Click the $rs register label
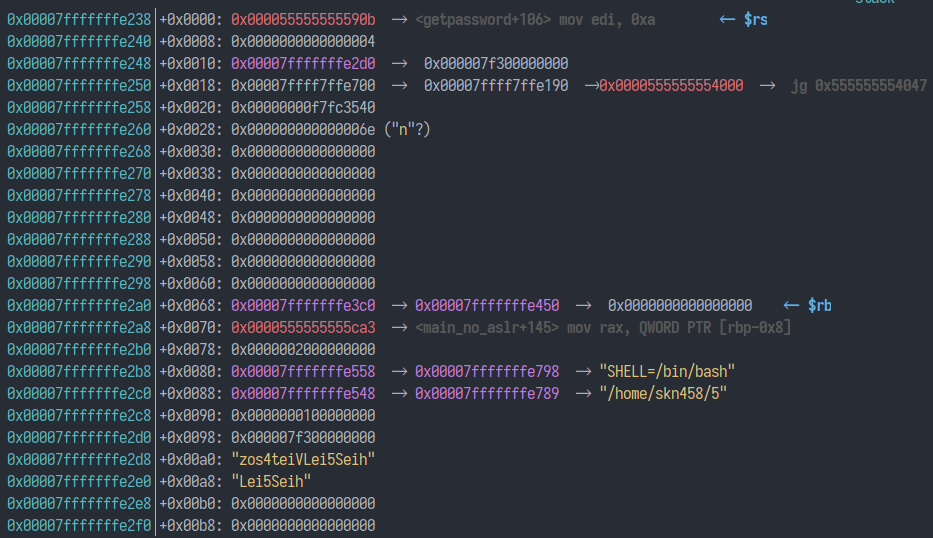Viewport: 933px width, 538px height. [x=756, y=20]
